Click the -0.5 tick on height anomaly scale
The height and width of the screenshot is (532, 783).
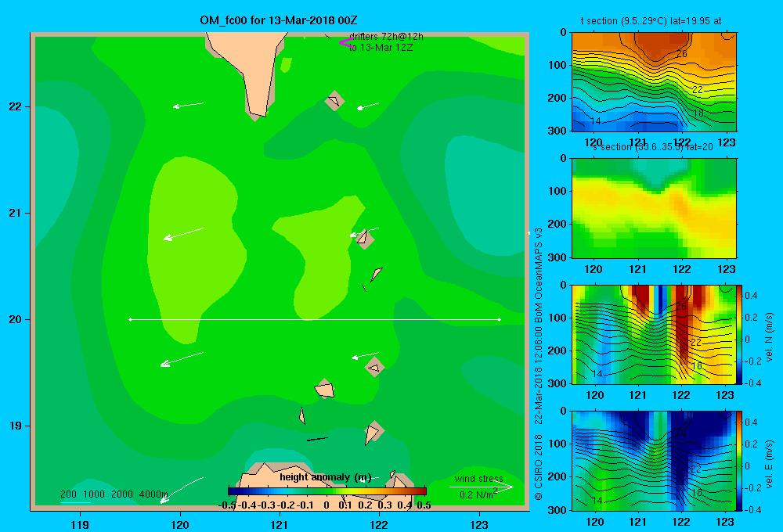click(227, 505)
